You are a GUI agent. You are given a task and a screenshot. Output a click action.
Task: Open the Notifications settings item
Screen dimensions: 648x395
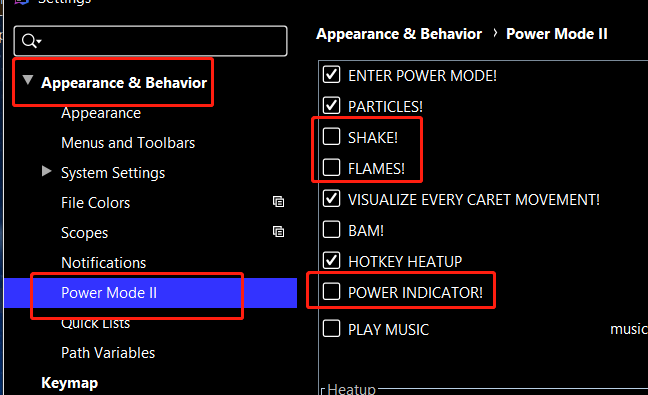point(104,263)
